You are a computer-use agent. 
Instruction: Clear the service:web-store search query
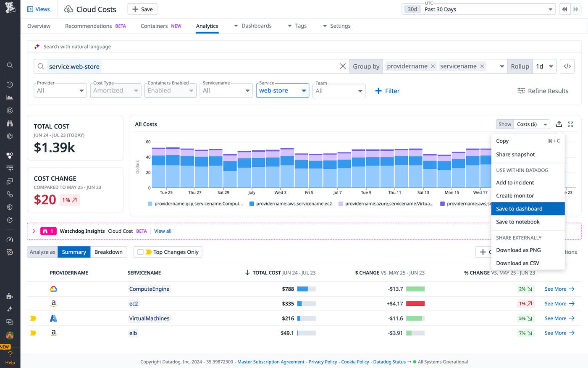343,66
